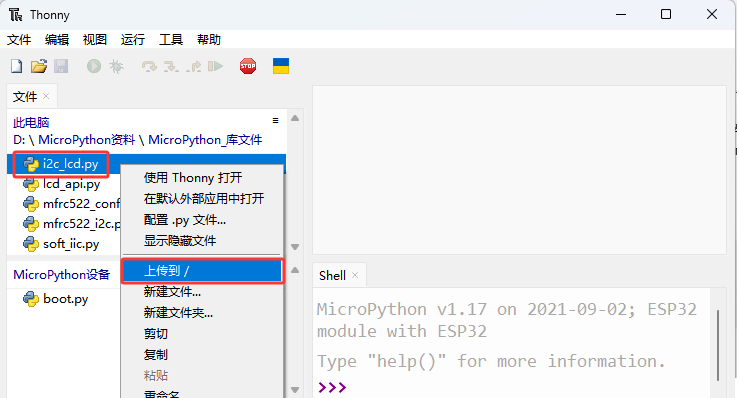Screen dimensions: 739x398
Task: Open the 帮助 menu
Action: pos(209,40)
